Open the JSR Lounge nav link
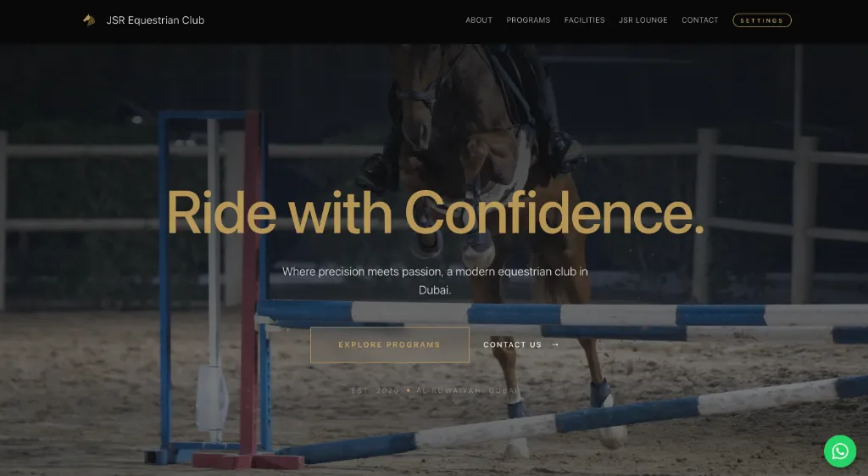This screenshot has height=476, width=868. pos(643,20)
